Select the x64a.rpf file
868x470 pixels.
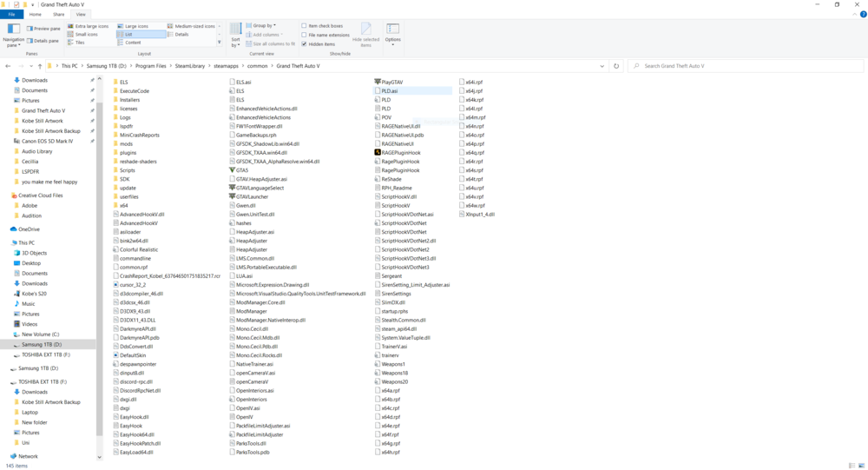coord(391,390)
